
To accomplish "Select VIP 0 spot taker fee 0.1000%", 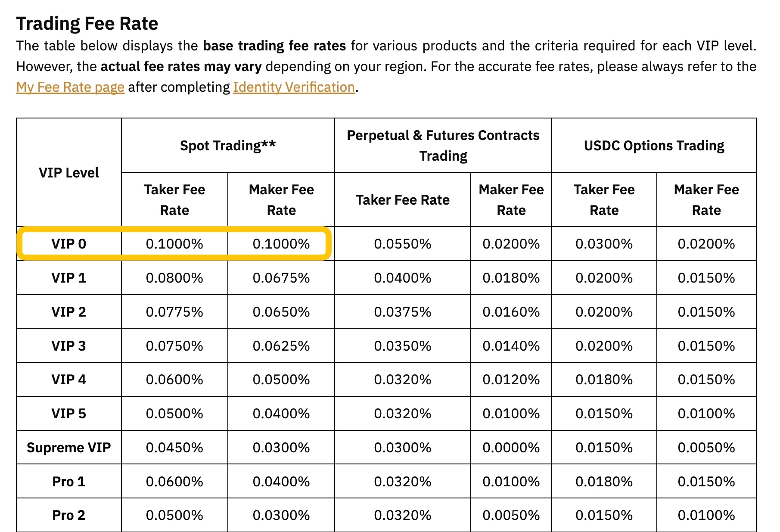I will 174,244.
